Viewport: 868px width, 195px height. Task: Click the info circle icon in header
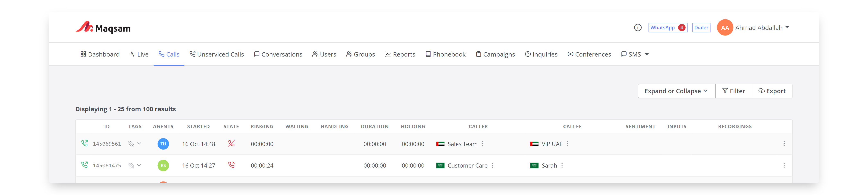coord(637,28)
